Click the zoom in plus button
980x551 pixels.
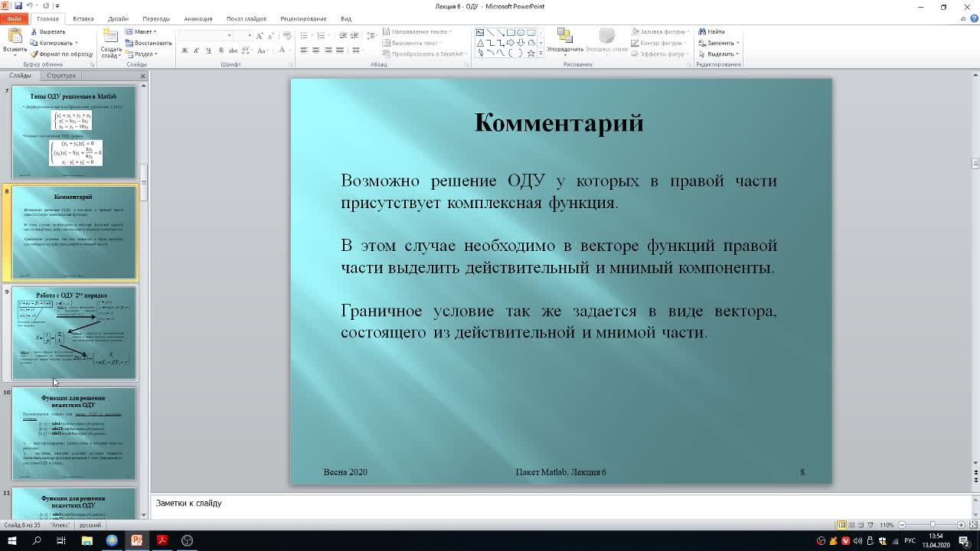962,525
